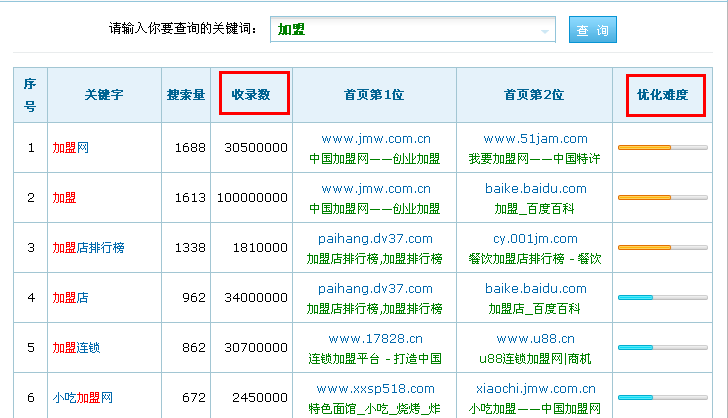The width and height of the screenshot is (728, 418).
Task: Click difficulty bar for 加盟网 row
Action: [x=662, y=148]
